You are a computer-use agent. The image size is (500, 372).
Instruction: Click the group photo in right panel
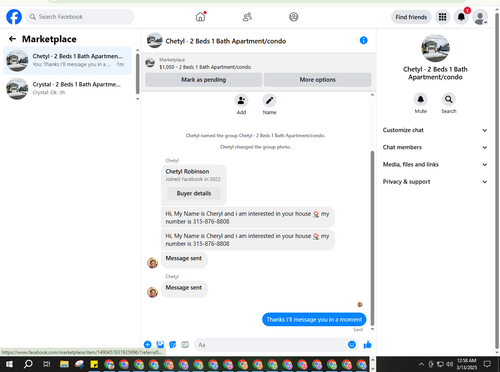pyautogui.click(x=435, y=48)
